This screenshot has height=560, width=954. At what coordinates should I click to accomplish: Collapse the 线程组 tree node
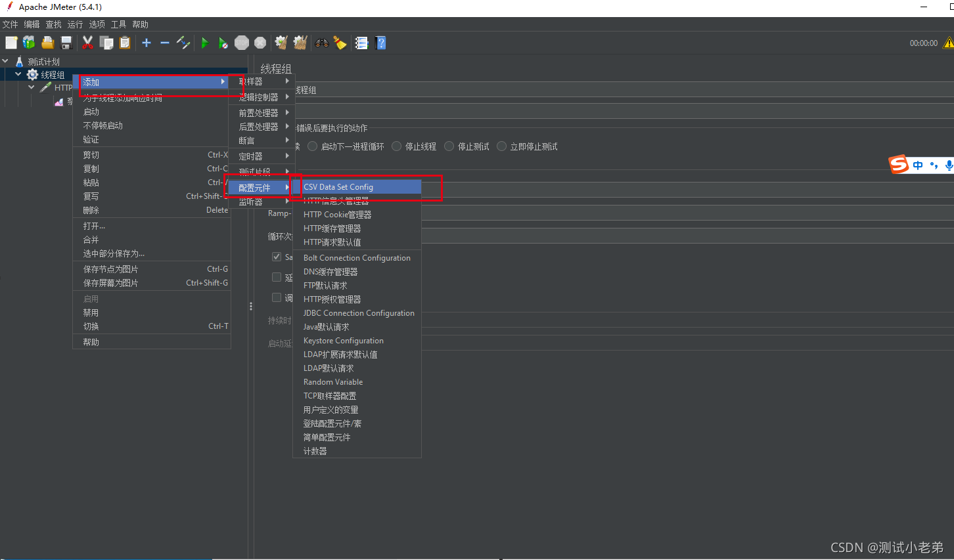coord(18,74)
